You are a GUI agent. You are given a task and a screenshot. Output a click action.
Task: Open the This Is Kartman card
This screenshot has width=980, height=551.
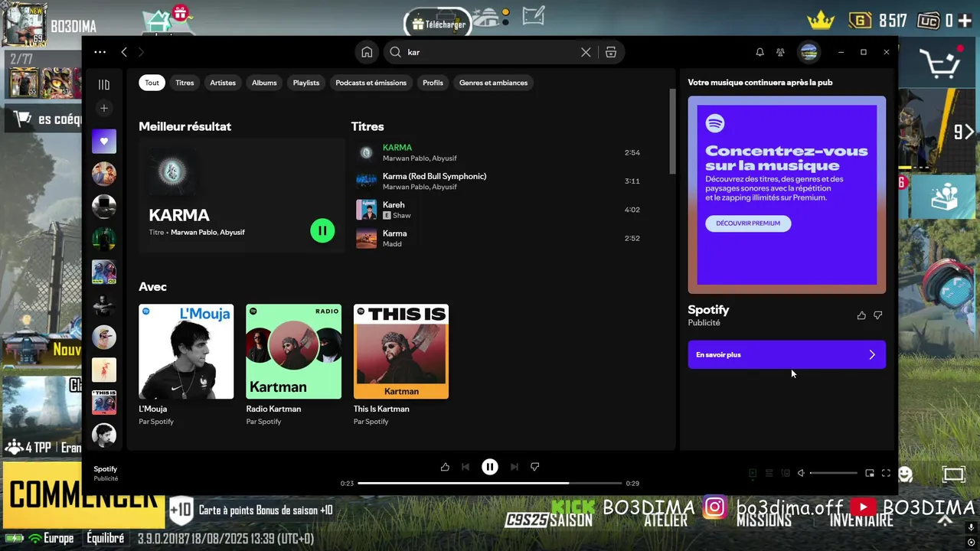tap(401, 365)
